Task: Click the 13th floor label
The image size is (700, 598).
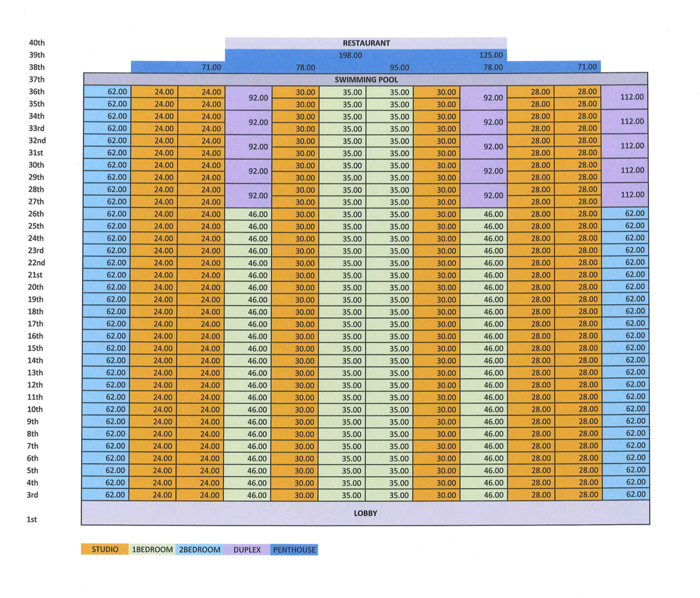Action: 35,373
